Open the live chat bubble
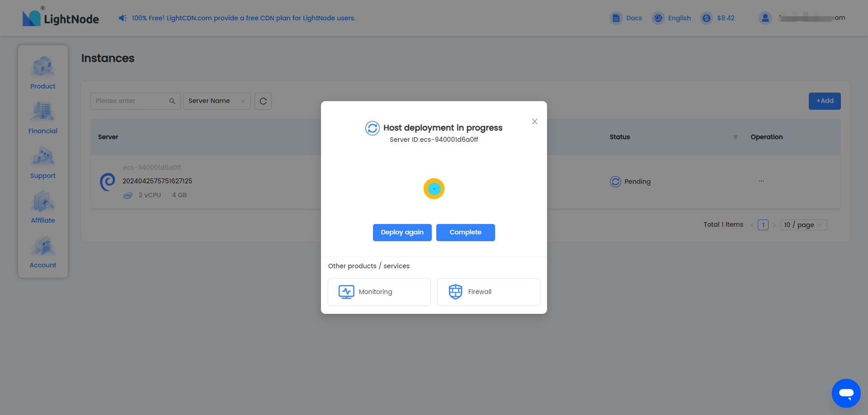 click(x=846, y=393)
